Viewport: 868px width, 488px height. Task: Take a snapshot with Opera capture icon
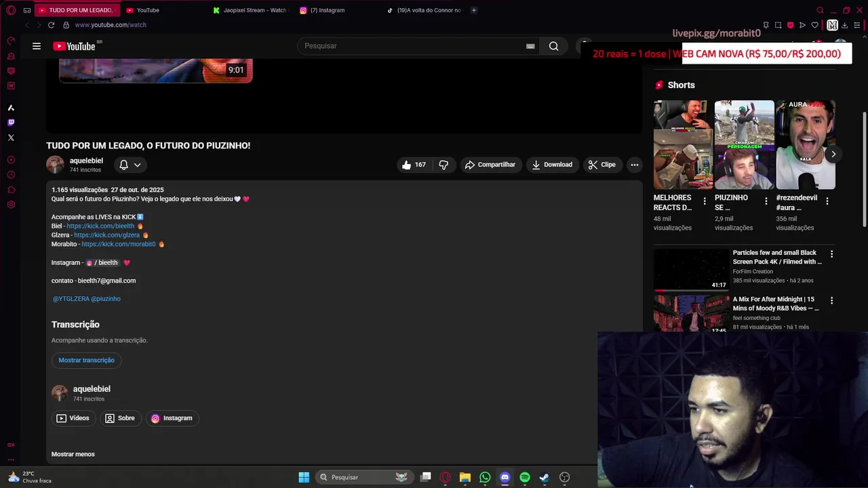click(778, 25)
